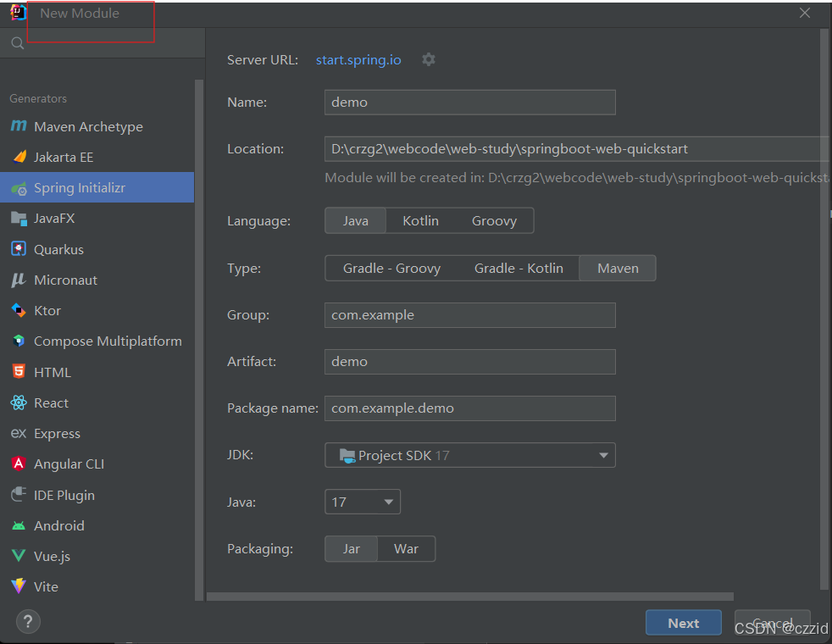Screen dimensions: 832x644
Task: Click the Ktor diamond icon
Action: (19, 310)
